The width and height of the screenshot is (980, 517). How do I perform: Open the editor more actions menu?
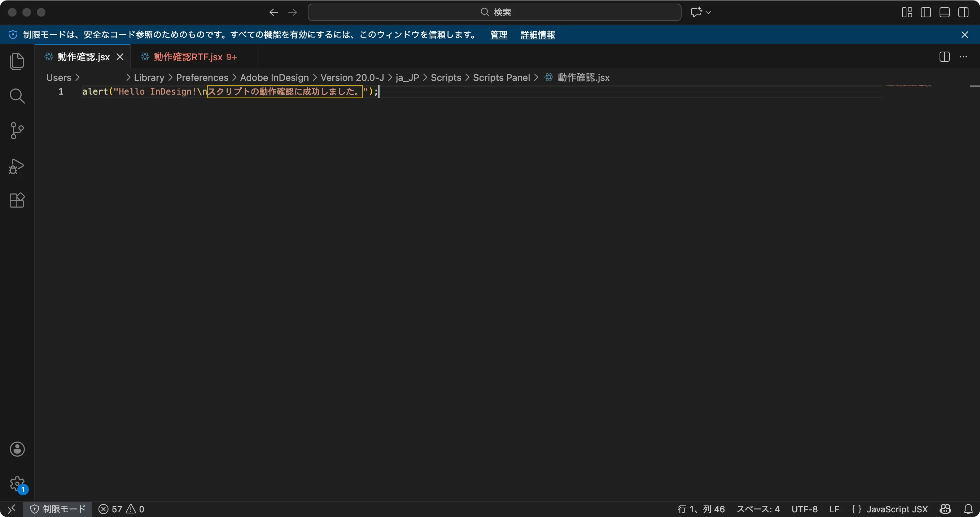(963, 57)
